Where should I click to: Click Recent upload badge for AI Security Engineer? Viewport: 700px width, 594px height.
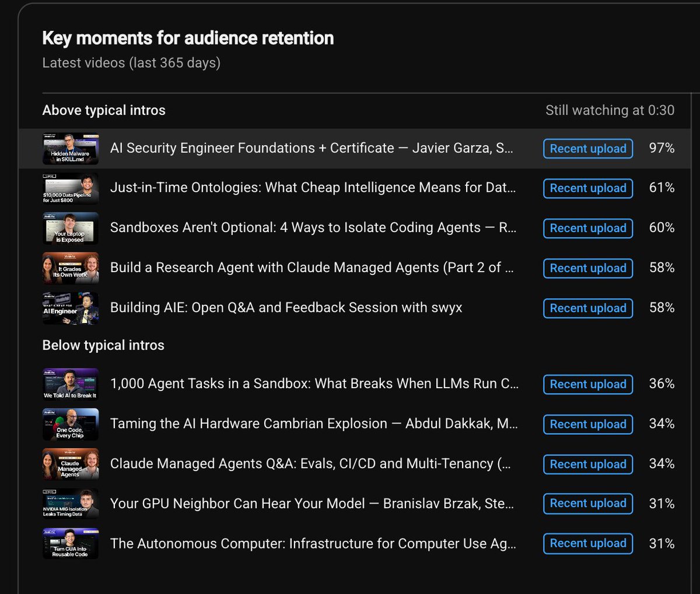(x=588, y=149)
